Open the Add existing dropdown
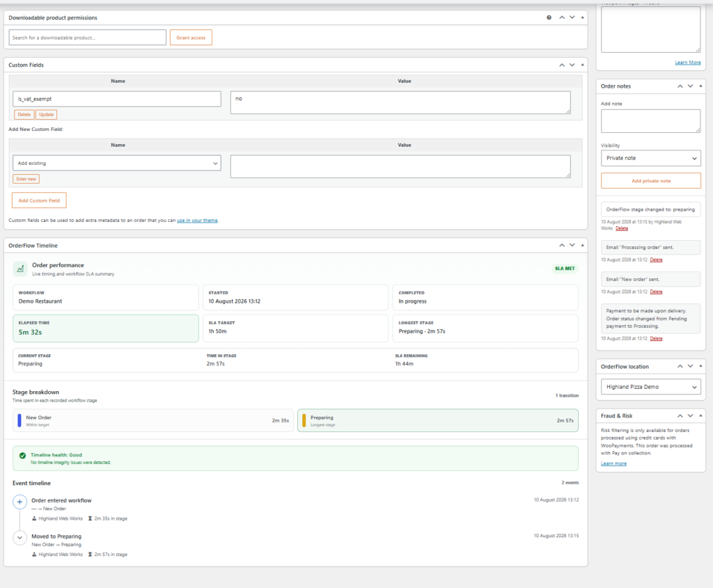Image resolution: width=713 pixels, height=588 pixels. pyautogui.click(x=117, y=163)
